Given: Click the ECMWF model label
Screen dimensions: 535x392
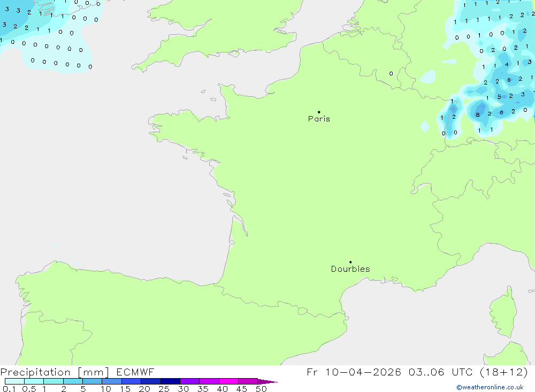Looking at the screenshot, I should (x=135, y=372).
